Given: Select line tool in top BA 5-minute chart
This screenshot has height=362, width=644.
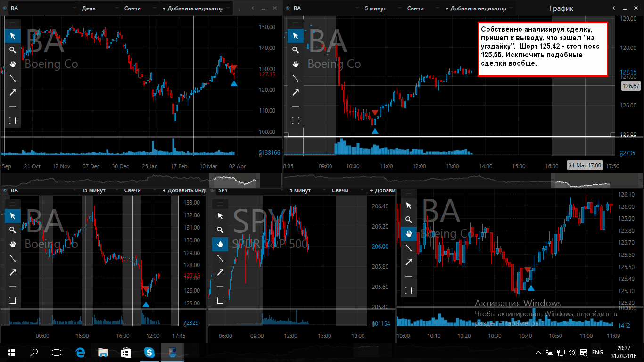Looking at the screenshot, I should click(296, 78).
